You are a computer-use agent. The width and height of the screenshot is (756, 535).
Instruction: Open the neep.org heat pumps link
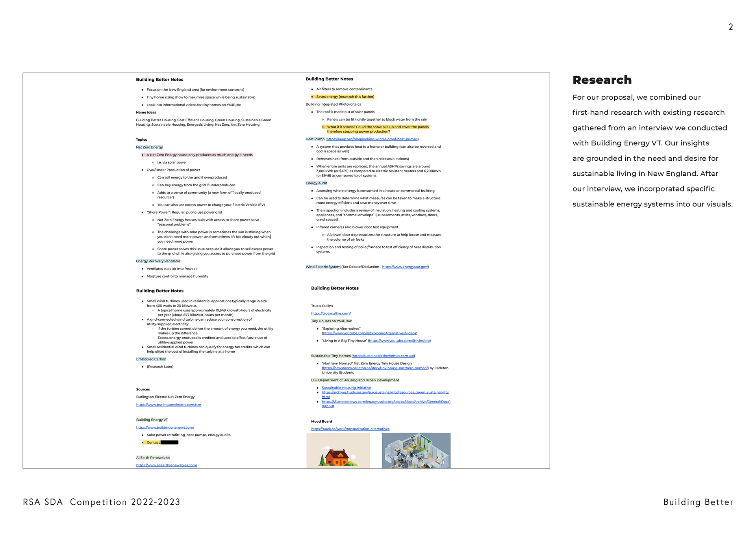click(x=372, y=139)
